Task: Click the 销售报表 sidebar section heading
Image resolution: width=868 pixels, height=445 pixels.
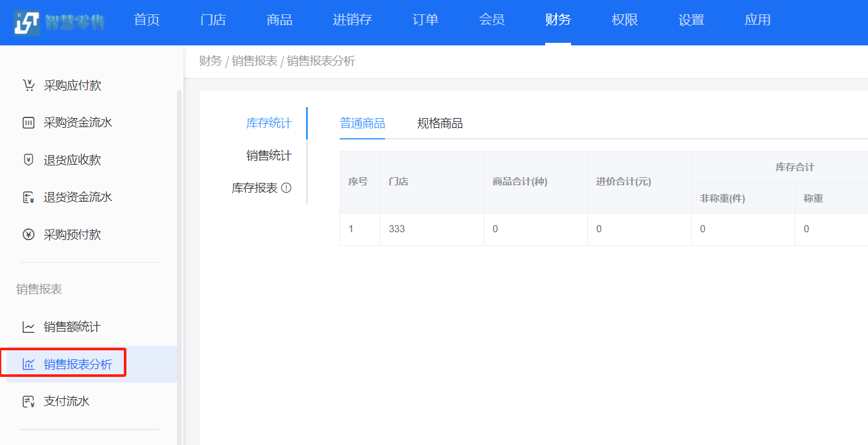Action: point(39,289)
